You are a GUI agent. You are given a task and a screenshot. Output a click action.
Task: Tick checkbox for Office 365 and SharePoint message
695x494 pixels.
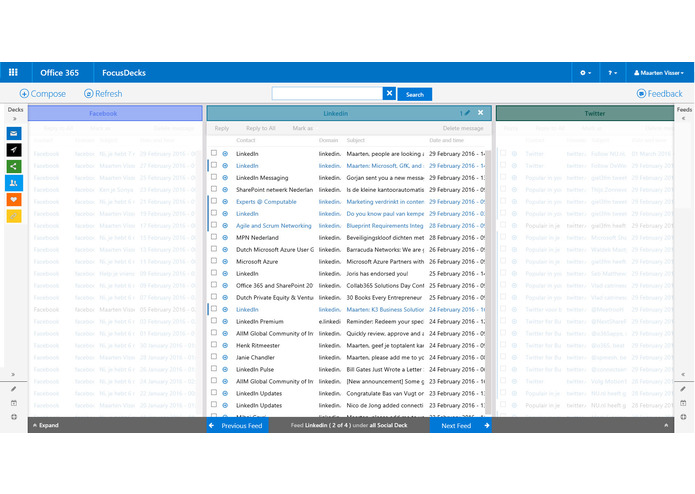[x=214, y=284]
